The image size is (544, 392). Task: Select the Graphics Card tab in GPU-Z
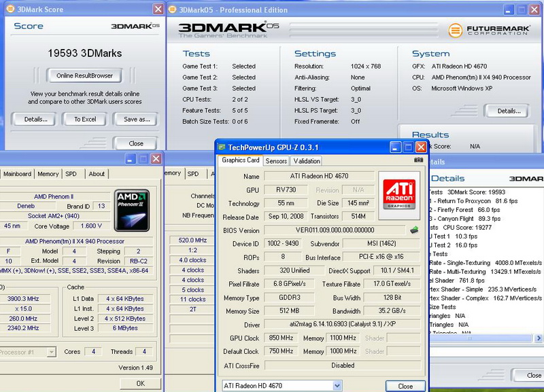tap(241, 160)
